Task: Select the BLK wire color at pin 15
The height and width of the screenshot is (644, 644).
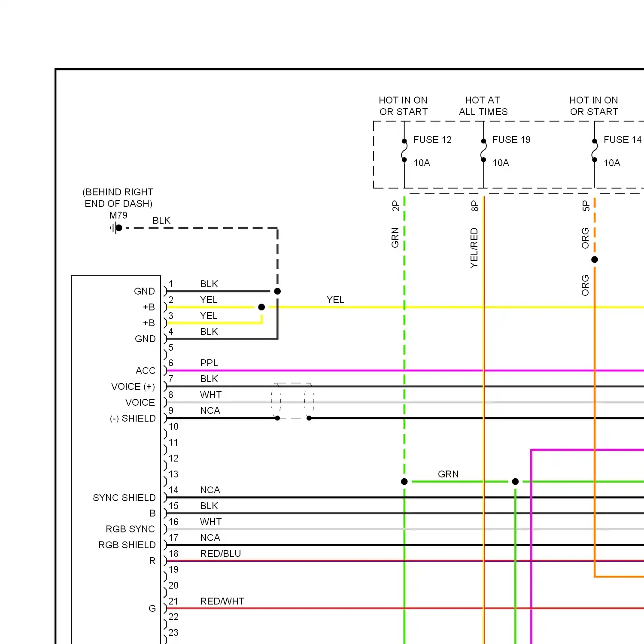Action: click(x=209, y=506)
